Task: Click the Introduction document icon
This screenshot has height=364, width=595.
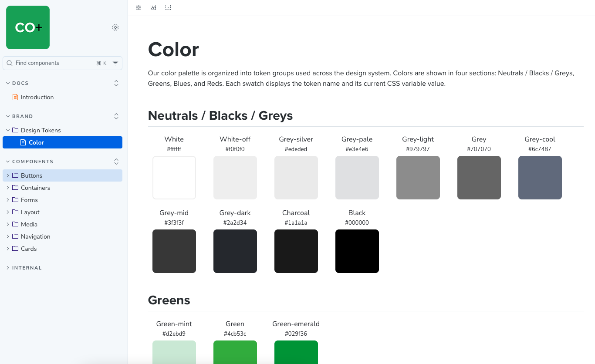Action: [x=16, y=97]
